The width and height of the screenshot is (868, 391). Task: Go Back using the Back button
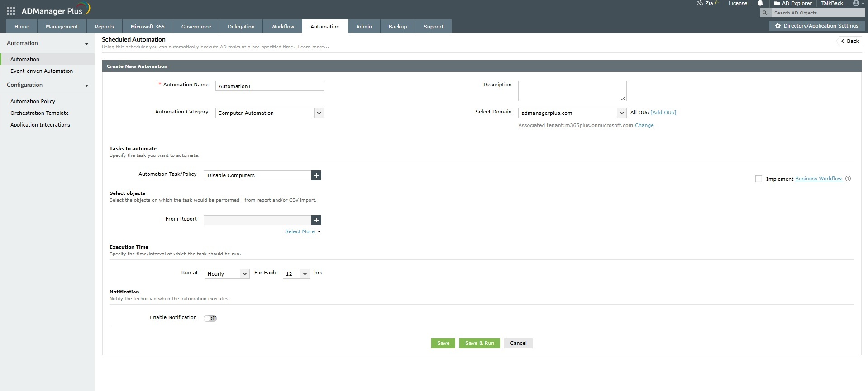click(849, 41)
